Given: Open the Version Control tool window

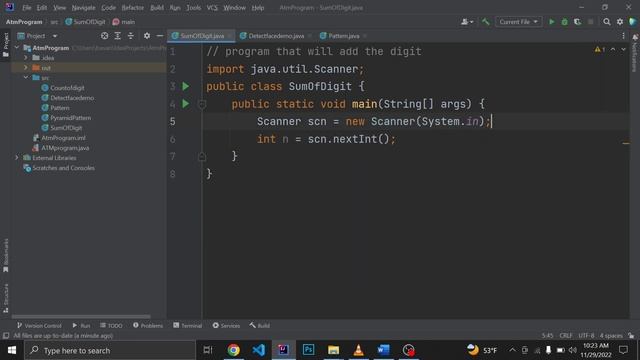Looking at the screenshot, I should [x=39, y=325].
